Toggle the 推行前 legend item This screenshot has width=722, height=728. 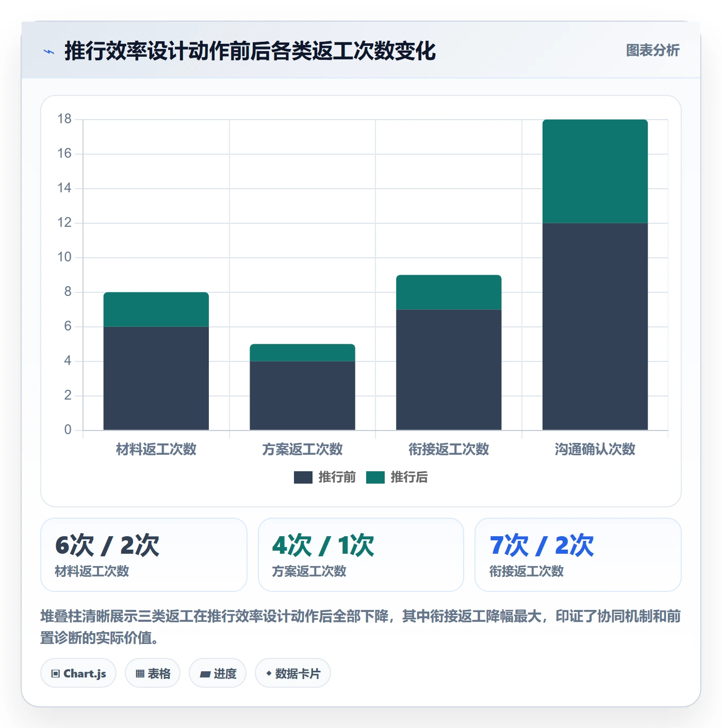pos(325,477)
